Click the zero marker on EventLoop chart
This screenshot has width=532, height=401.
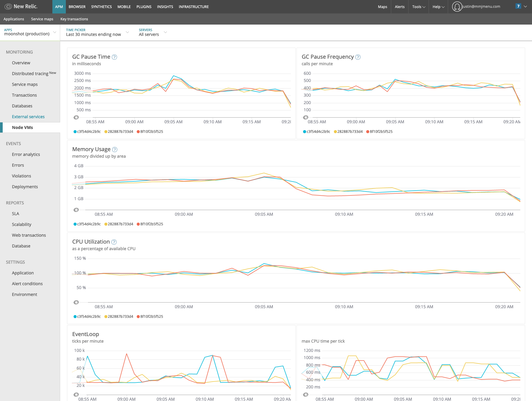(76, 394)
